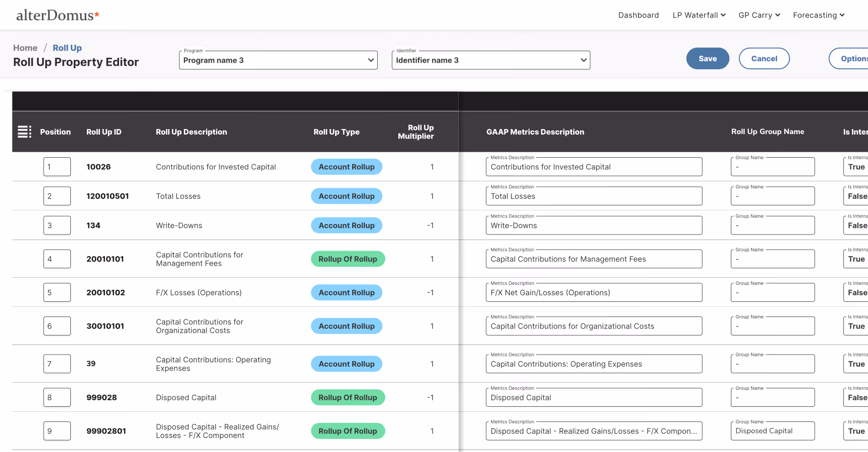The image size is (868, 452).
Task: Open Is Internal dropdown for row 20010101
Action: (x=855, y=259)
